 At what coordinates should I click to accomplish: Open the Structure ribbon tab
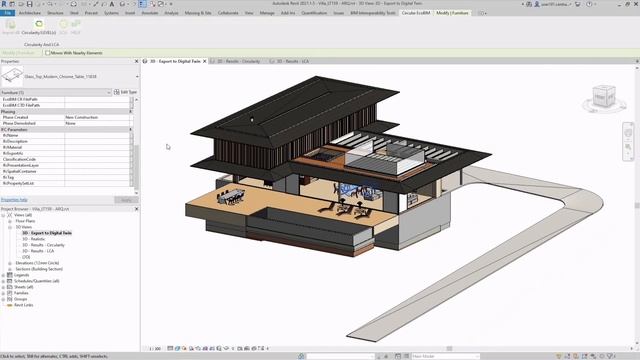coord(55,13)
